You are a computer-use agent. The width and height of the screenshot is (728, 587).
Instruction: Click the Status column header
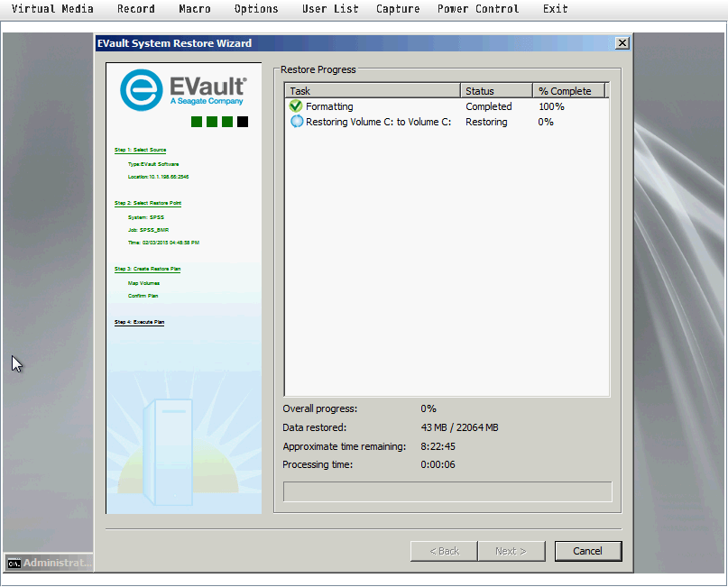click(x=496, y=91)
